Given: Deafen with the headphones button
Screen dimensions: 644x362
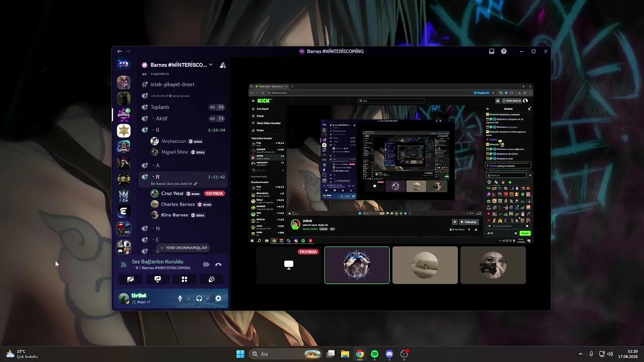Looking at the screenshot, I should pos(199,299).
